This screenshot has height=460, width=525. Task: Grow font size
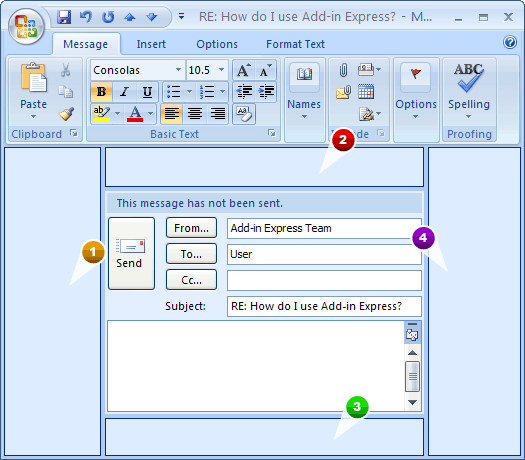coord(243,70)
